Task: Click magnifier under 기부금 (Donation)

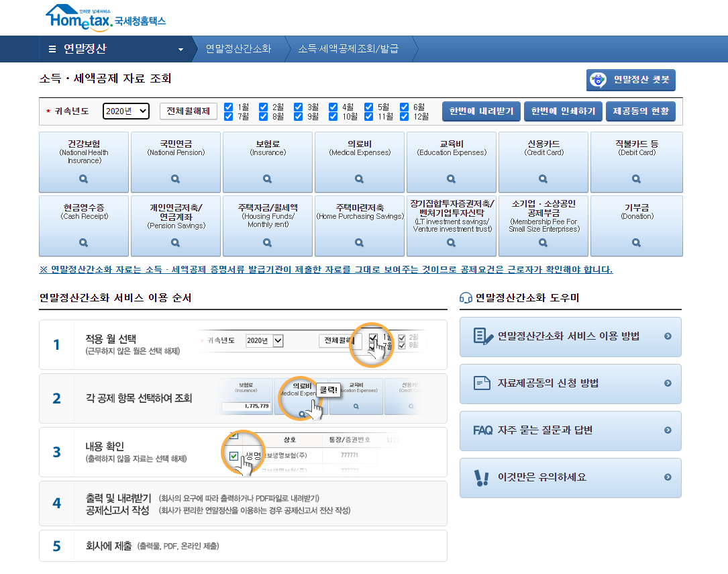Action: tap(637, 242)
